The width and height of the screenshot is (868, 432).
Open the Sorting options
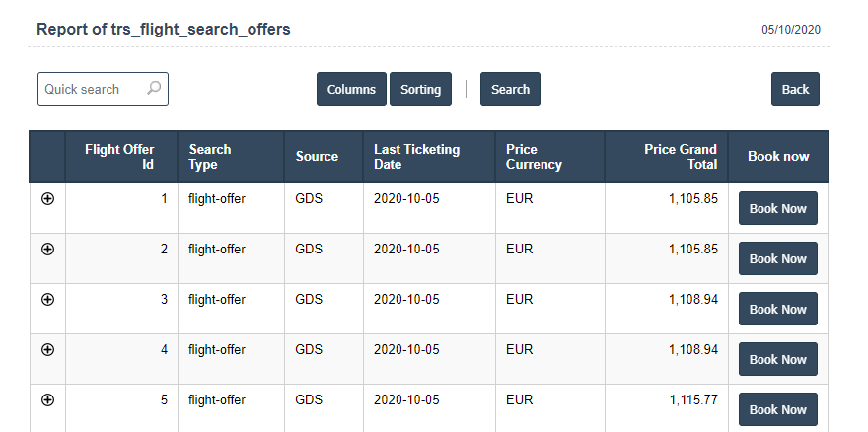[x=420, y=89]
